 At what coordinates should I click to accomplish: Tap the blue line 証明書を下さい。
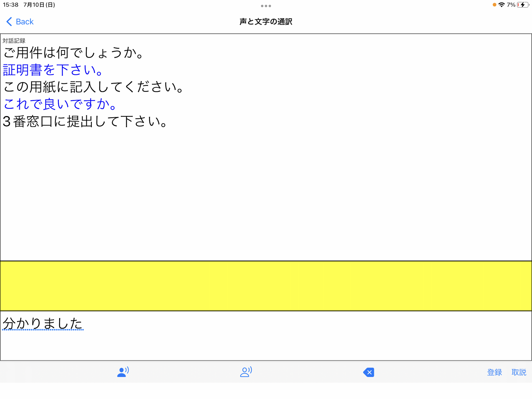pyautogui.click(x=53, y=70)
